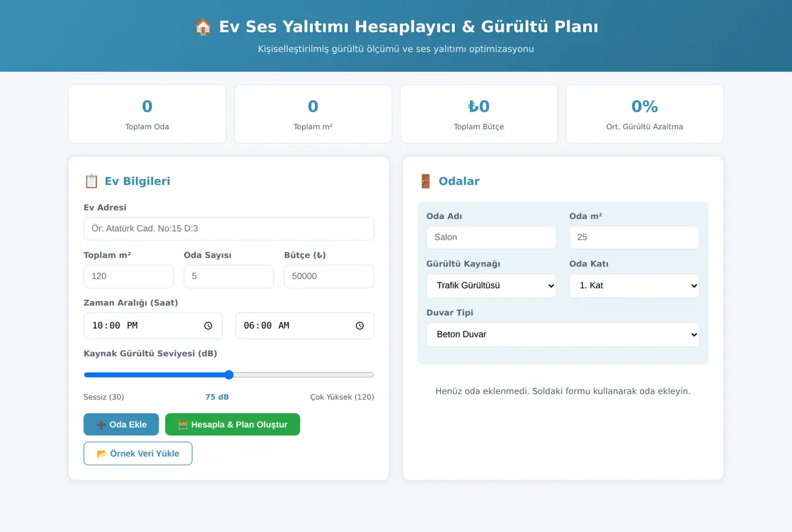Screen dimensions: 792x532
Task: Focus the Ev Adresi input field
Action: (x=229, y=229)
